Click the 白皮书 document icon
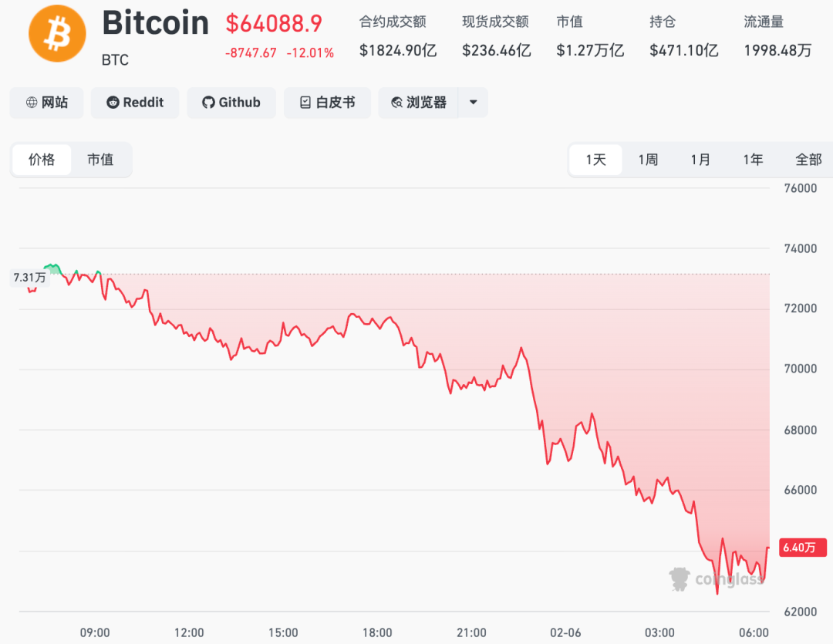833x644 pixels. click(305, 103)
